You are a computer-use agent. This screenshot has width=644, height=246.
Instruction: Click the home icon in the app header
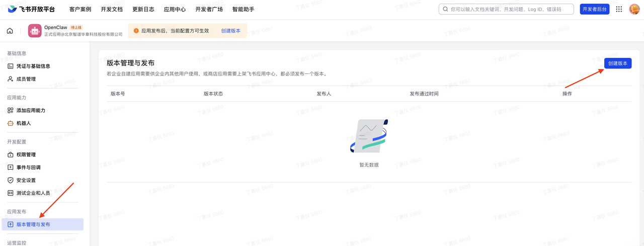coord(10,31)
